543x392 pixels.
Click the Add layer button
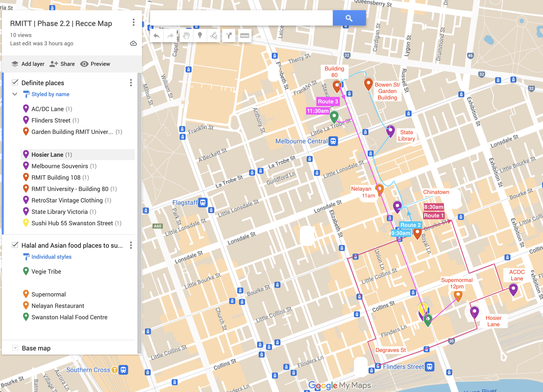(28, 64)
